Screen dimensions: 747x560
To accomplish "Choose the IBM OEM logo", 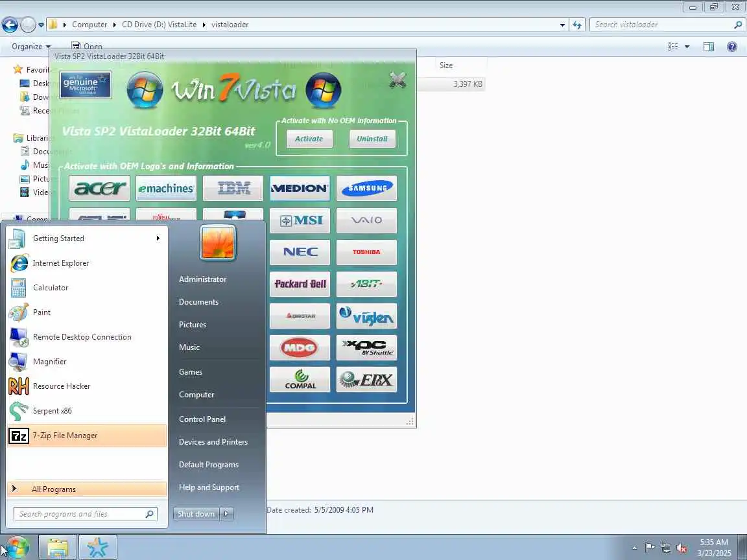I will coord(233,188).
